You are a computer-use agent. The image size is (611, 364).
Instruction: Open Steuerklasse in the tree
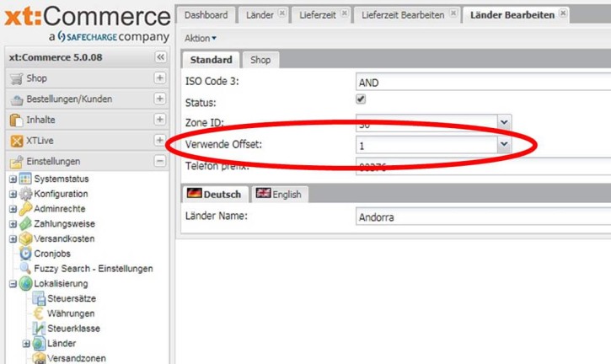[x=73, y=329]
